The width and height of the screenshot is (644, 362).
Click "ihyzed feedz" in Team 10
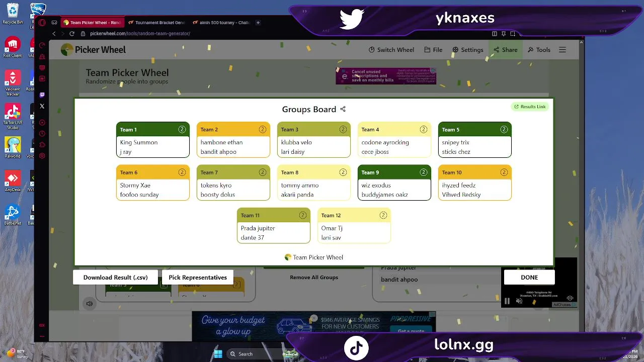458,186
